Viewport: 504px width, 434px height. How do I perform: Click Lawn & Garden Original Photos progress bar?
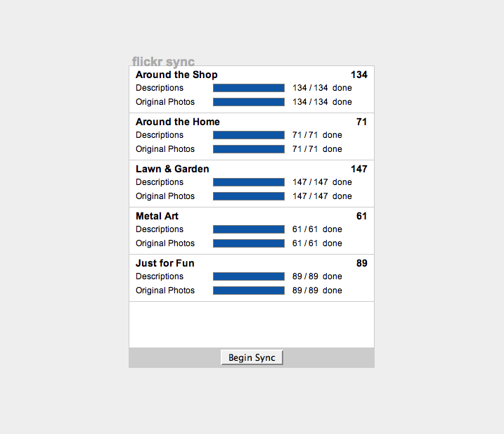pos(249,196)
